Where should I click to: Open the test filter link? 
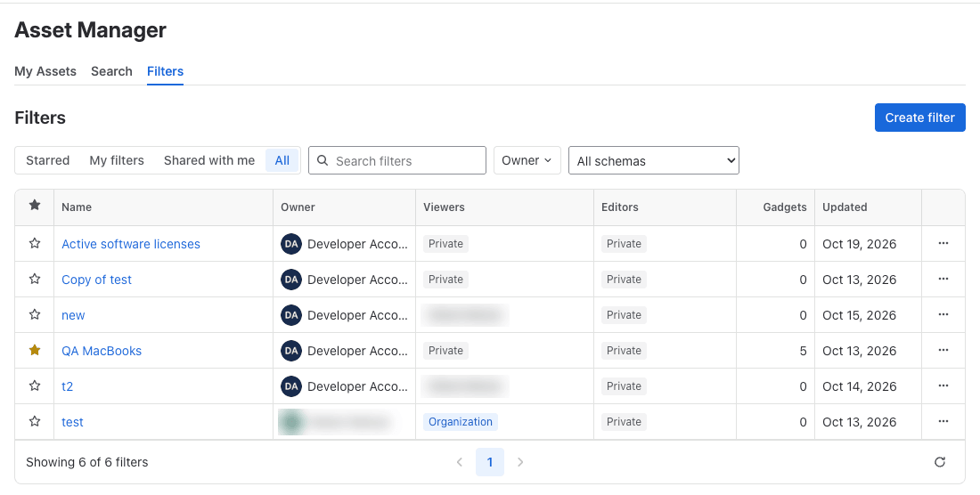72,422
